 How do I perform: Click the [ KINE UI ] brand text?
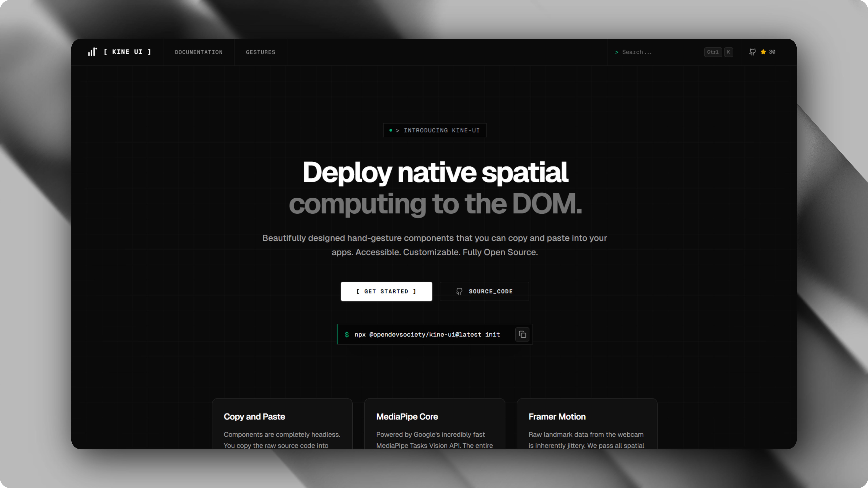127,52
